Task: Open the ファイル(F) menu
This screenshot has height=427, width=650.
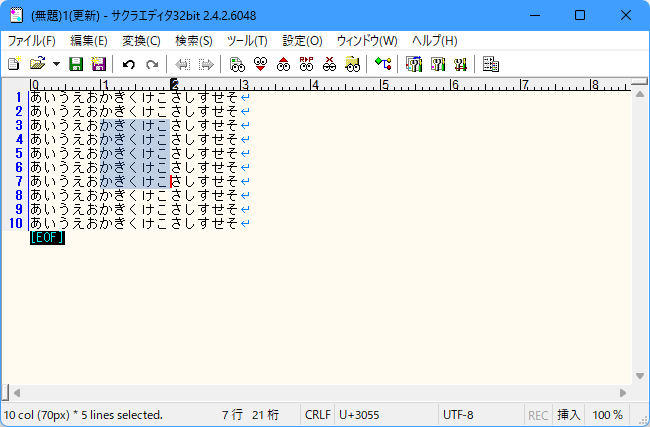Action: point(32,41)
